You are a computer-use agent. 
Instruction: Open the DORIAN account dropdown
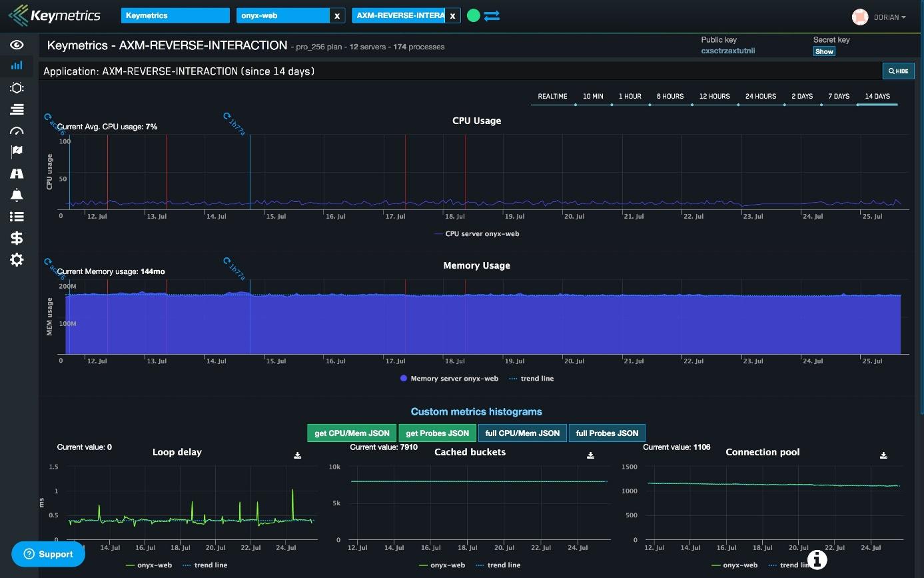(886, 16)
